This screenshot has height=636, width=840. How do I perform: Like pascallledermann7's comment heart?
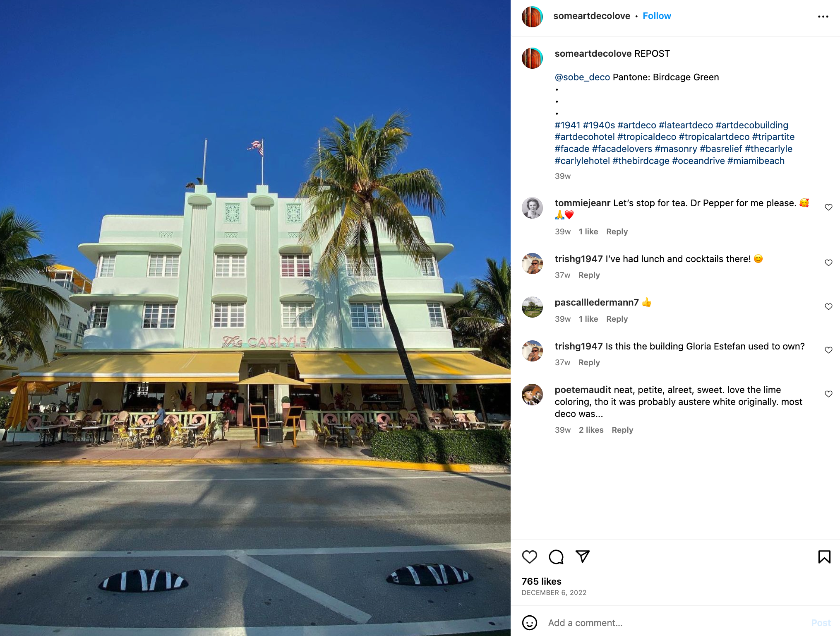pyautogui.click(x=828, y=306)
